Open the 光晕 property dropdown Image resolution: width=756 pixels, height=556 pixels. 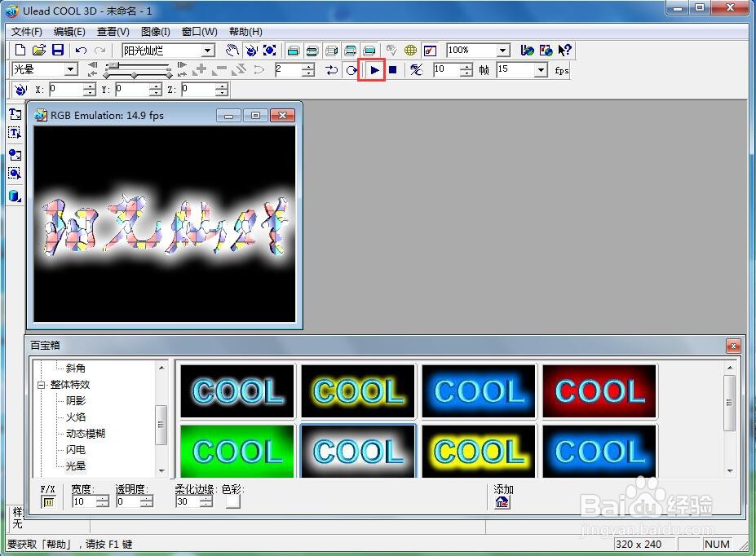click(x=70, y=69)
